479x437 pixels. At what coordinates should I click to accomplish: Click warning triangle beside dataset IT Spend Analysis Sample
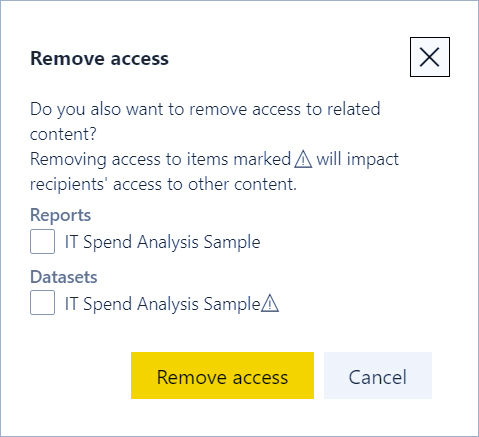coord(270,303)
